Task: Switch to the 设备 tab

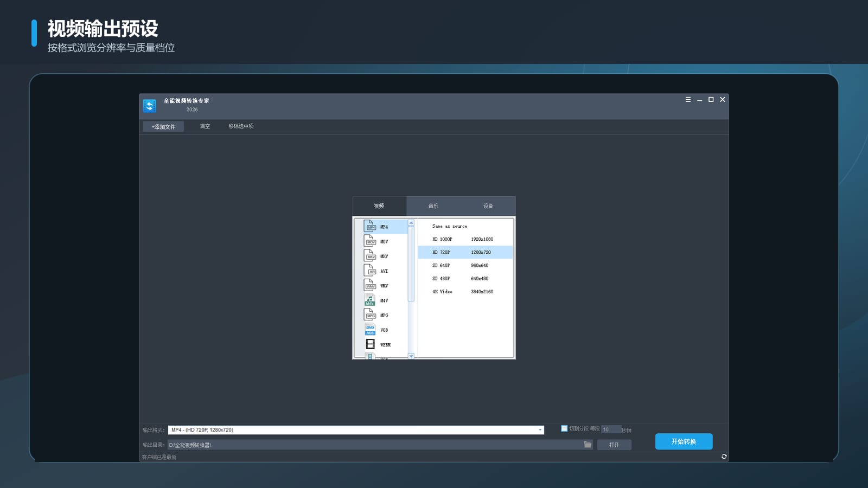Action: tap(488, 206)
